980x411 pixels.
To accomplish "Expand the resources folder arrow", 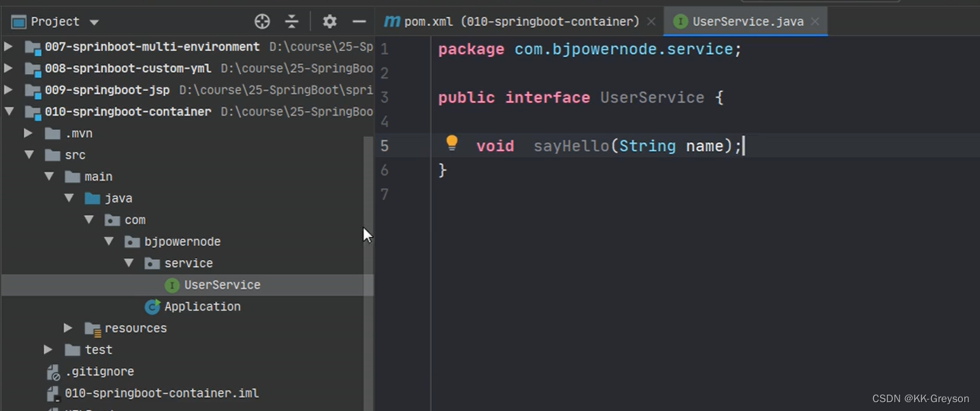I will [x=68, y=328].
